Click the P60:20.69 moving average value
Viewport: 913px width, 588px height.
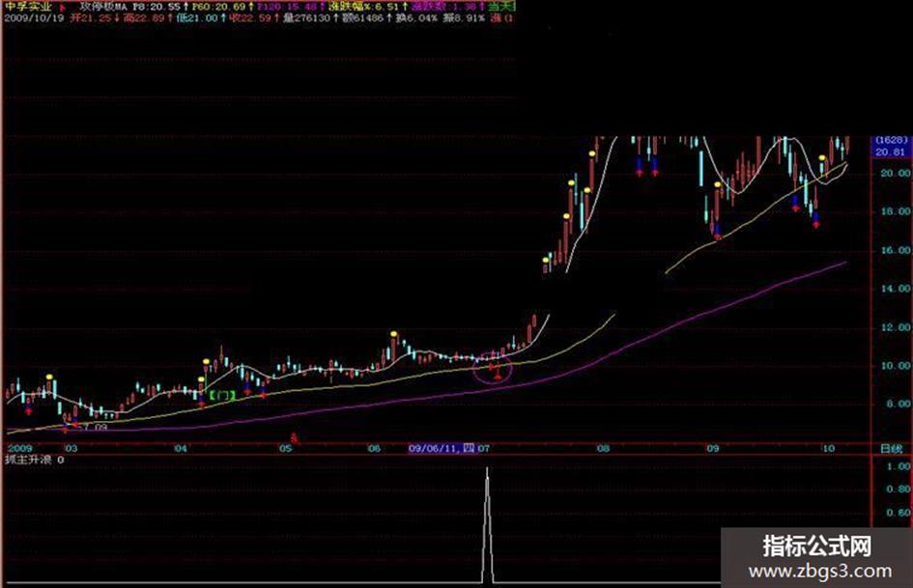pos(222,7)
